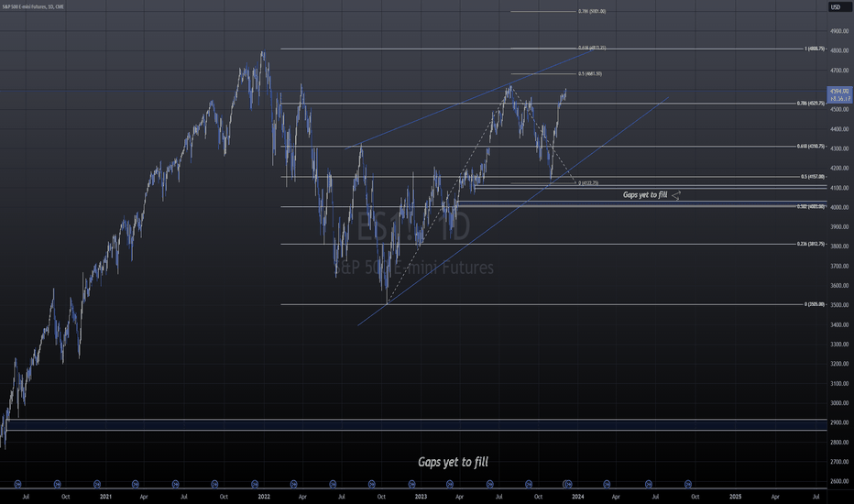The height and width of the screenshot is (504, 854).
Task: Click the event marker just before 2023
Action: [x=411, y=484]
